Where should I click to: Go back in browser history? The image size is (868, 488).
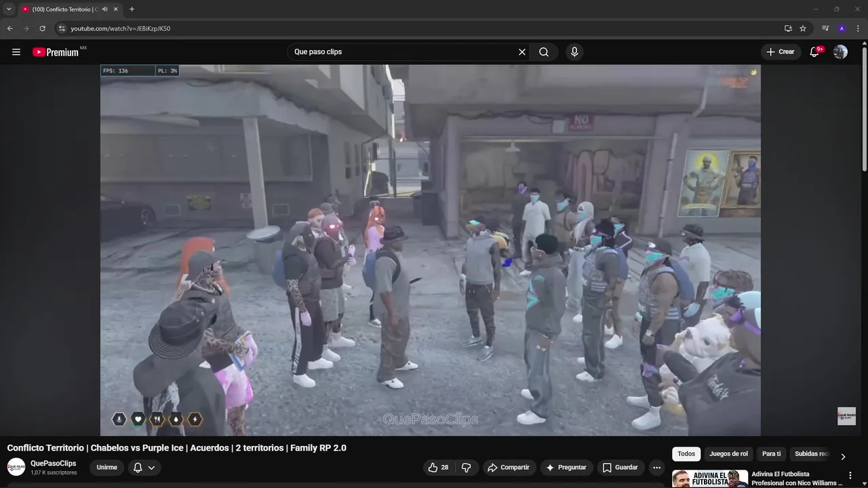(10, 28)
